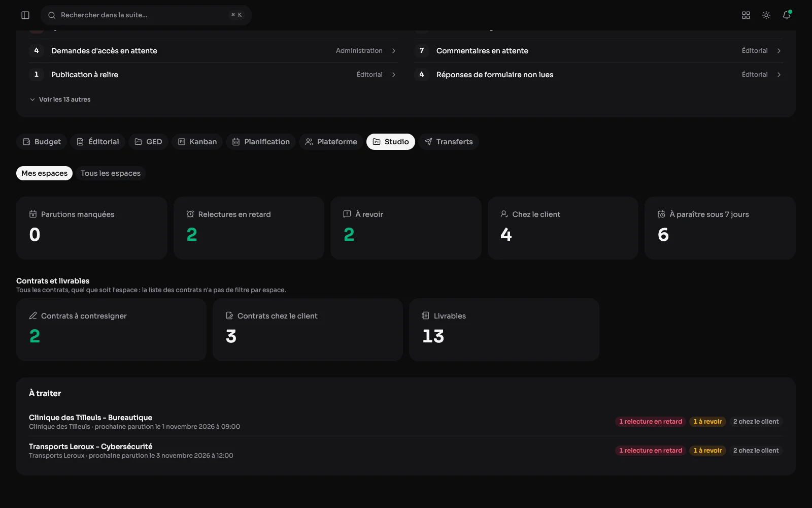Image resolution: width=812 pixels, height=508 pixels.
Task: Open 'À paraître sous 7 jours' card
Action: point(720,228)
